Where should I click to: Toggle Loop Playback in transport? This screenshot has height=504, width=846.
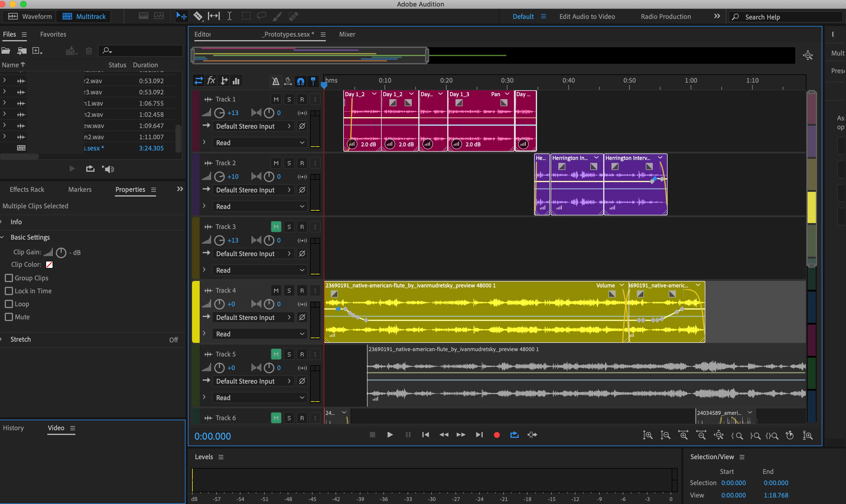514,435
